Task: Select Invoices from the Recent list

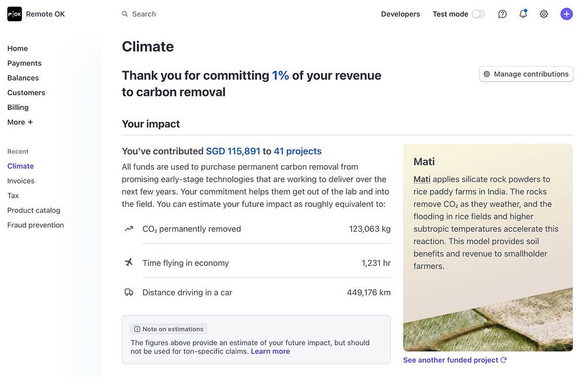Action: [21, 181]
